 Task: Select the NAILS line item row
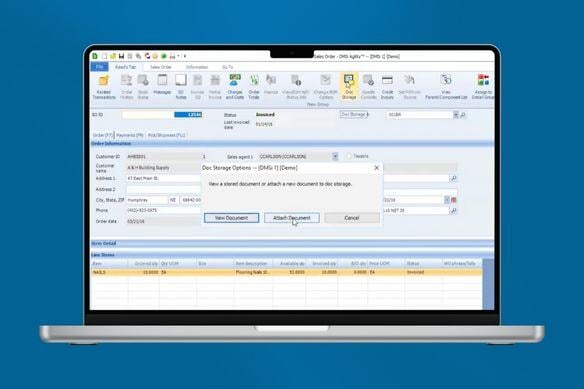point(286,272)
